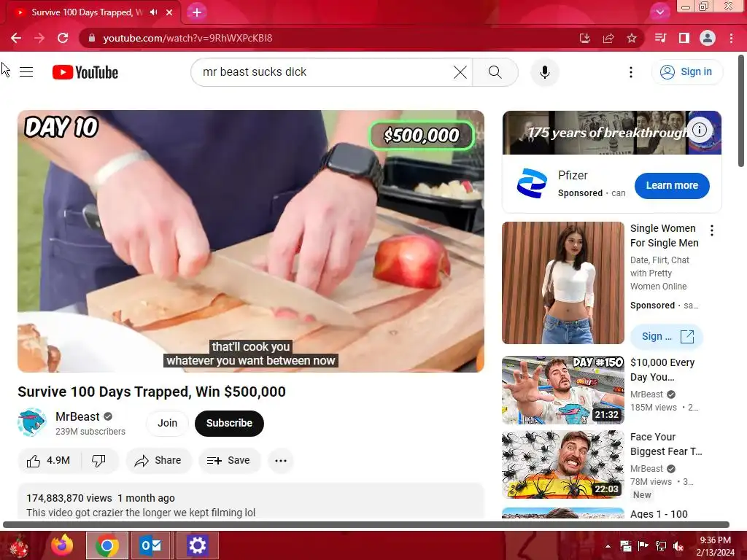Click the muted volume tray icon
Screen dimensions: 747x560
(x=678, y=546)
